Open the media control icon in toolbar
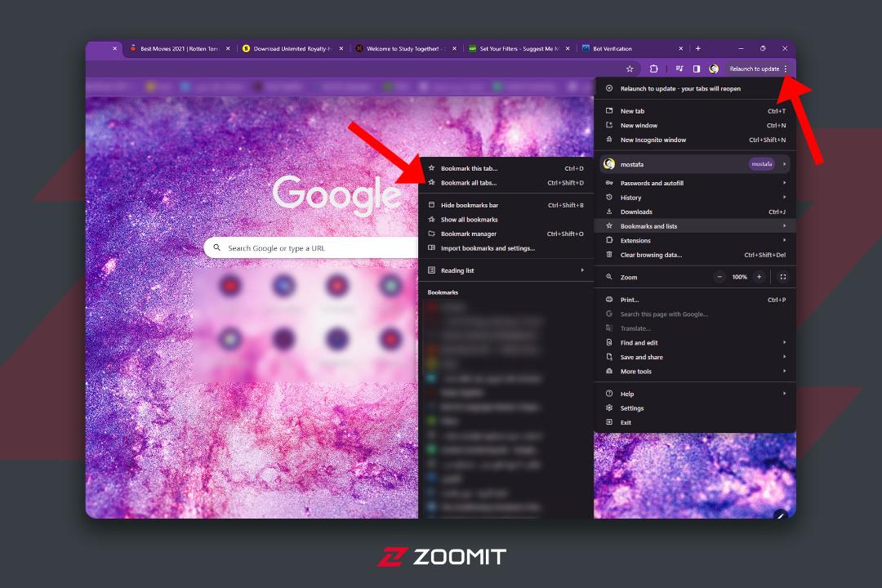Image resolution: width=882 pixels, height=588 pixels. tap(679, 69)
